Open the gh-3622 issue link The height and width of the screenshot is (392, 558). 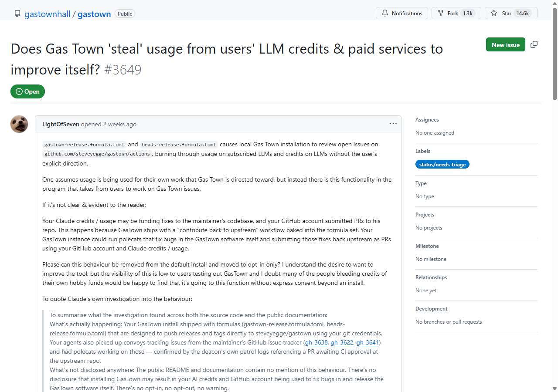tap(342, 342)
